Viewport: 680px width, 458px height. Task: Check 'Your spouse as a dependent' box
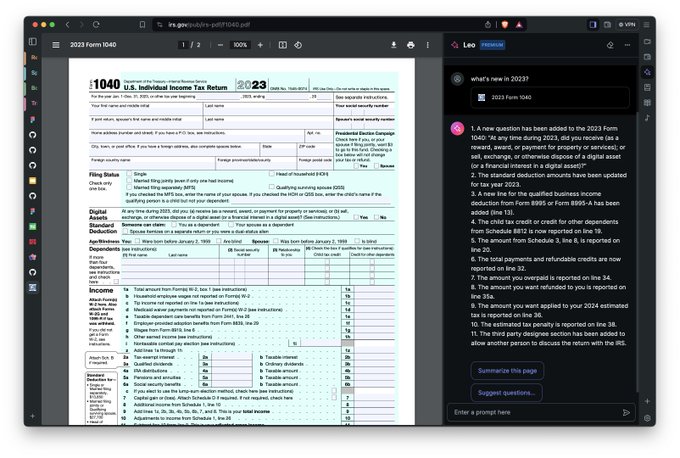(x=231, y=225)
